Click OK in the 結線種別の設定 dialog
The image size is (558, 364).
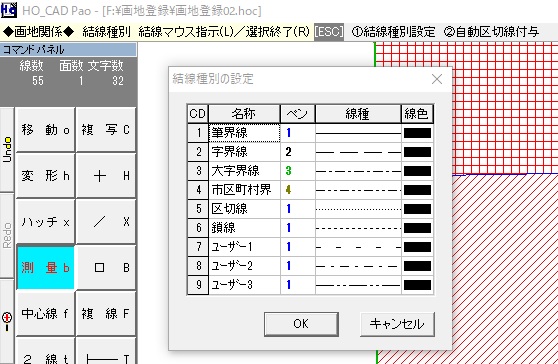point(301,324)
